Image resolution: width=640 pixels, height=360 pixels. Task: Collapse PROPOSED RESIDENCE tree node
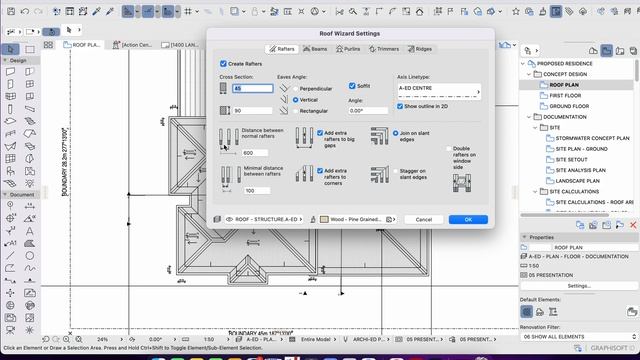coord(523,64)
